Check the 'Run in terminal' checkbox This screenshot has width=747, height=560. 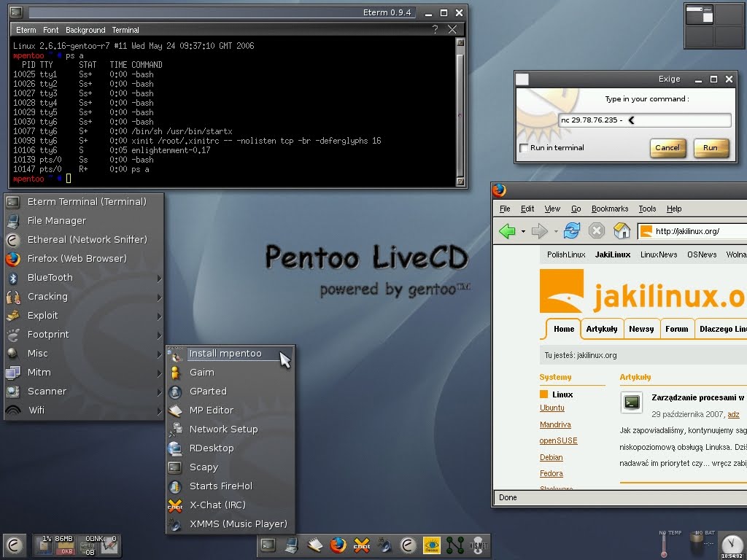(522, 147)
